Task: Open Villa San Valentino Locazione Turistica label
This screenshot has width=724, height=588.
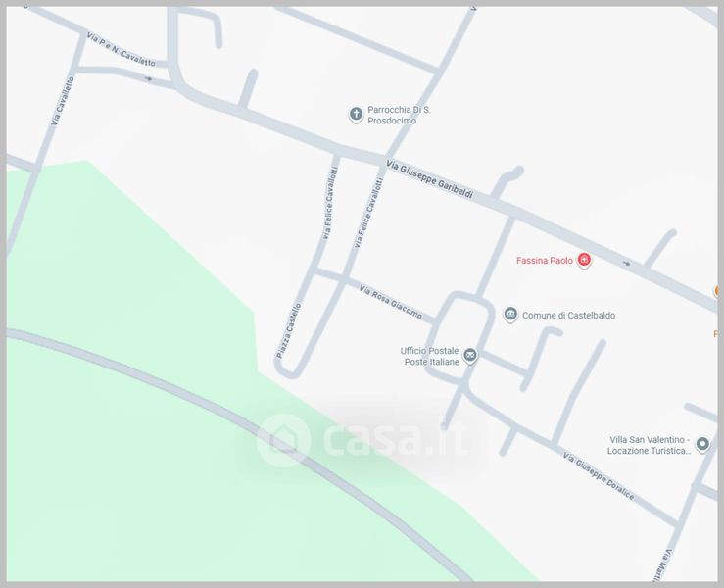Action: pyautogui.click(x=650, y=445)
